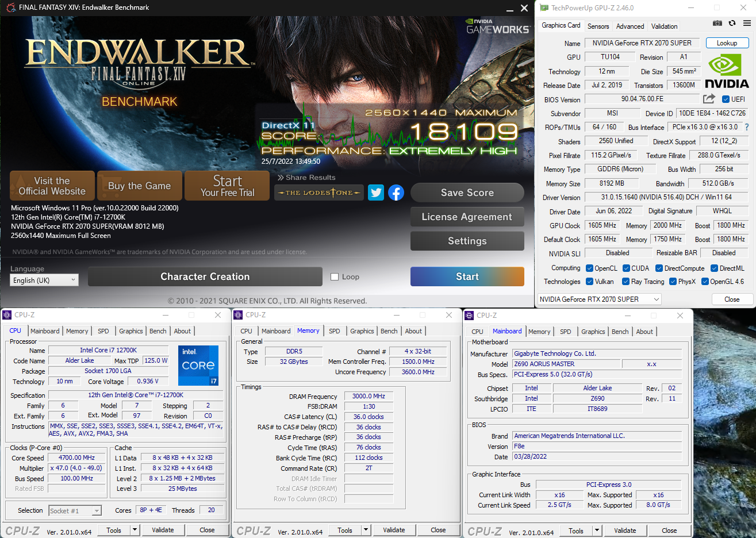756x538 pixels.
Task: Toggle the Ray Tracing checkbox
Action: click(625, 282)
